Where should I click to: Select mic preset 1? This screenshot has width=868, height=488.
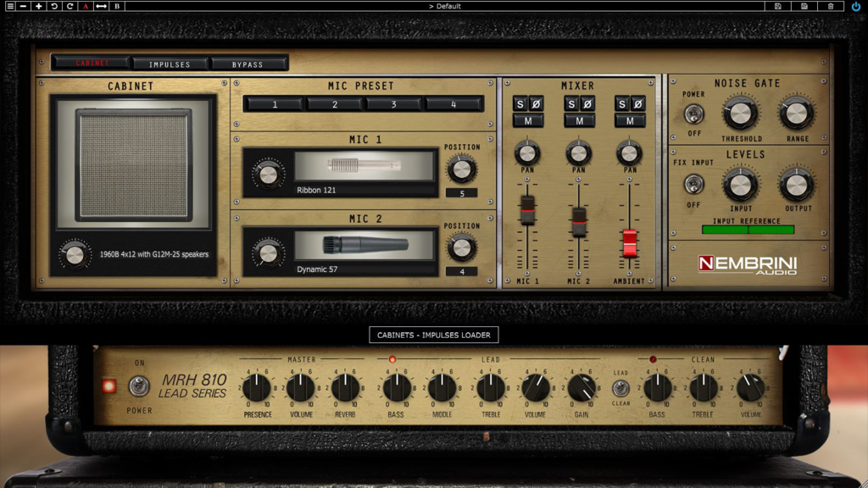(x=275, y=104)
